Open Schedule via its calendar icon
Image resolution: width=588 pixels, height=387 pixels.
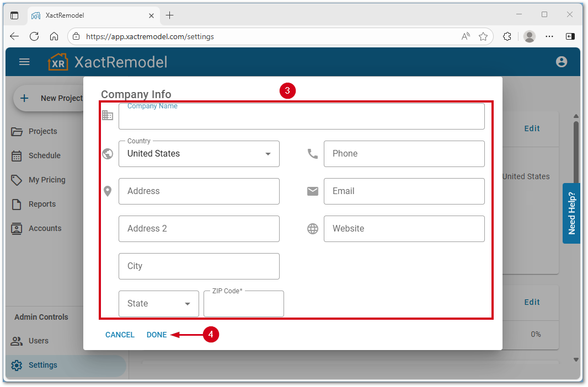coord(17,155)
